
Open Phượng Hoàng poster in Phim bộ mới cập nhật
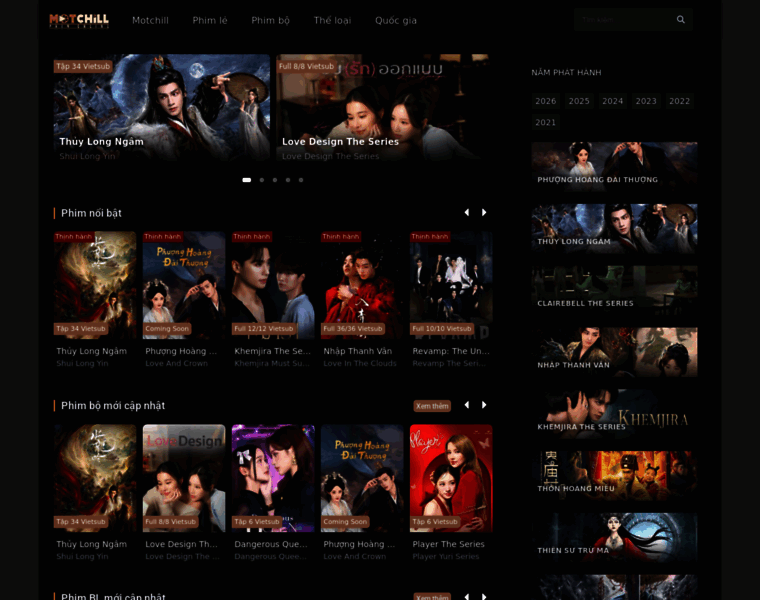coord(362,478)
